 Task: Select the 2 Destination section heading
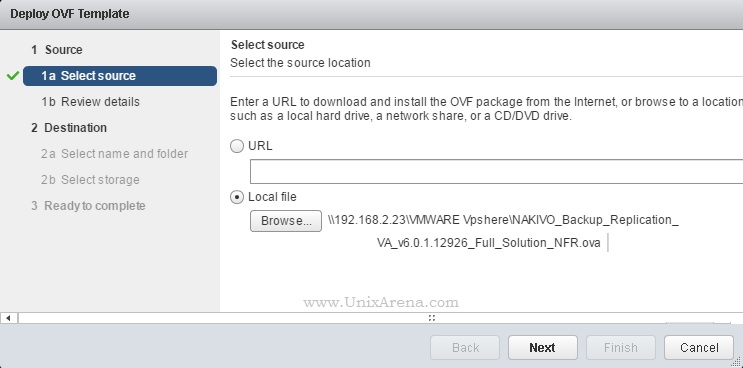[69, 128]
